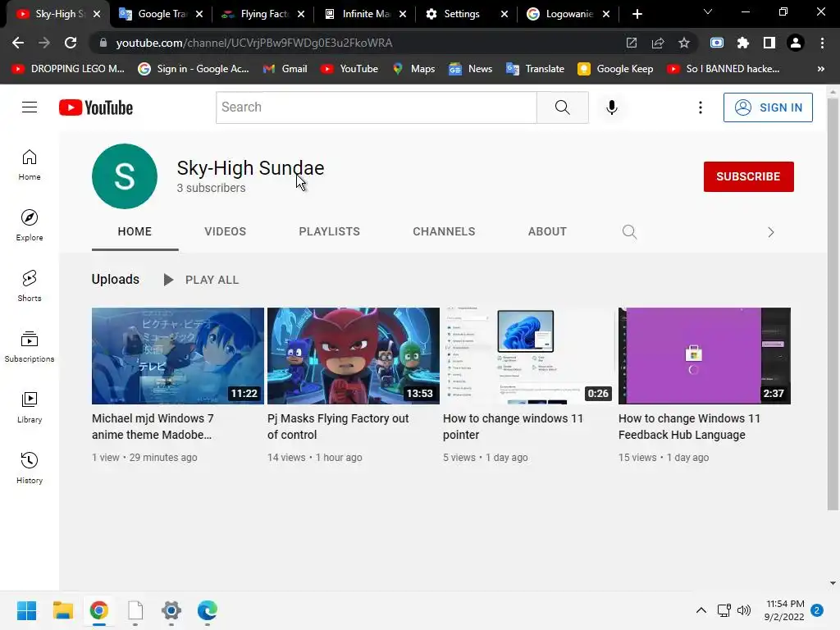Switch to the ABOUT tab
This screenshot has height=630, width=840.
point(547,231)
